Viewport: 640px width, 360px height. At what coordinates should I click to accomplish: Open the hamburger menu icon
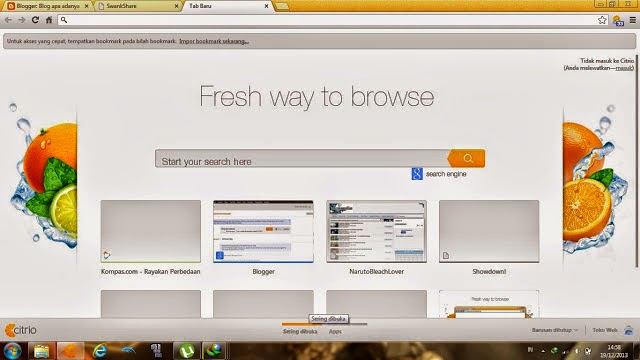coord(633,20)
